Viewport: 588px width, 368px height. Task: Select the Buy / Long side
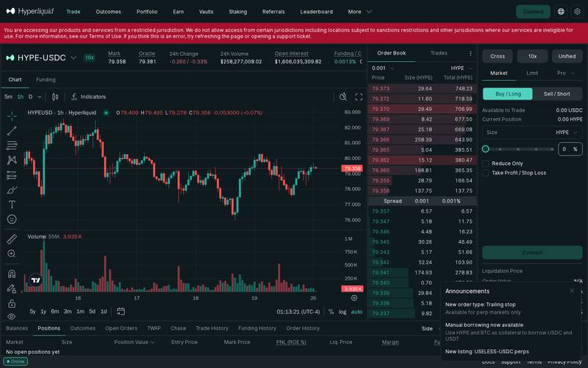(x=508, y=94)
